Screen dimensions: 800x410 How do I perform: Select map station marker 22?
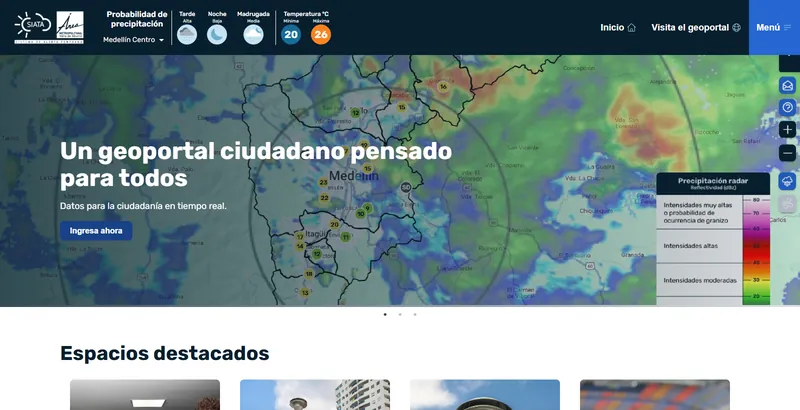click(324, 198)
